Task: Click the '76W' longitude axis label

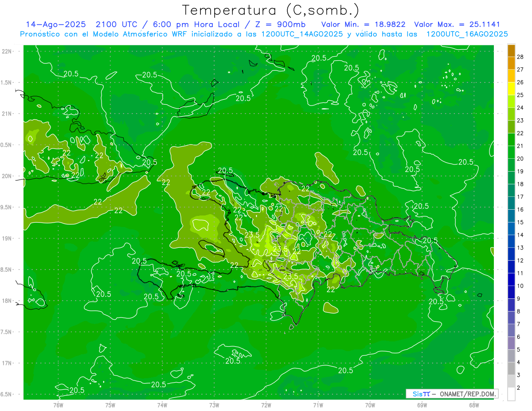Action: point(58,405)
